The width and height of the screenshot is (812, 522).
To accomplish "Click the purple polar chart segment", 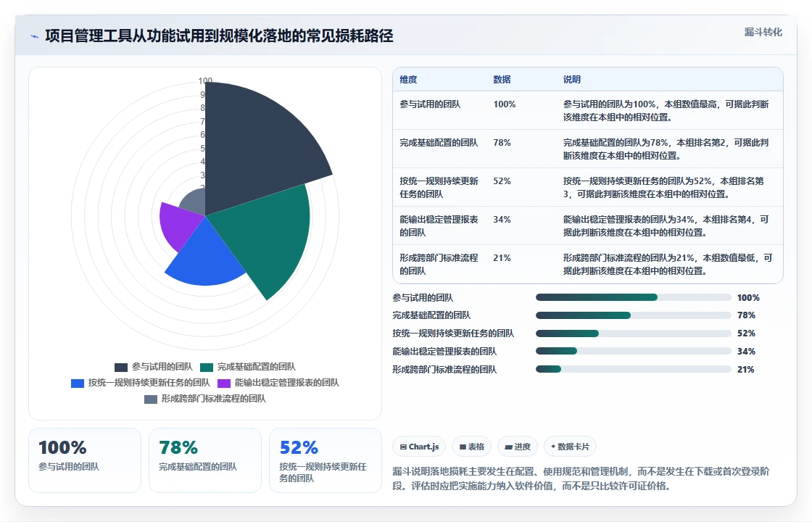I will tap(178, 225).
